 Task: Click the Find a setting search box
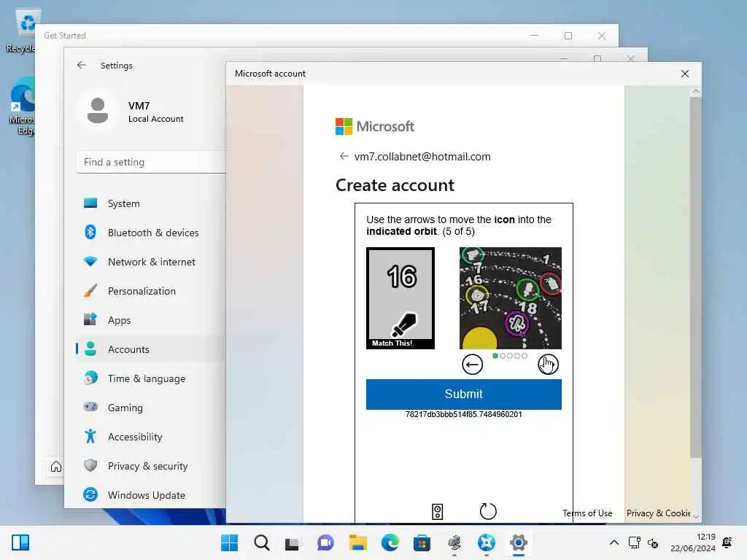(151, 162)
